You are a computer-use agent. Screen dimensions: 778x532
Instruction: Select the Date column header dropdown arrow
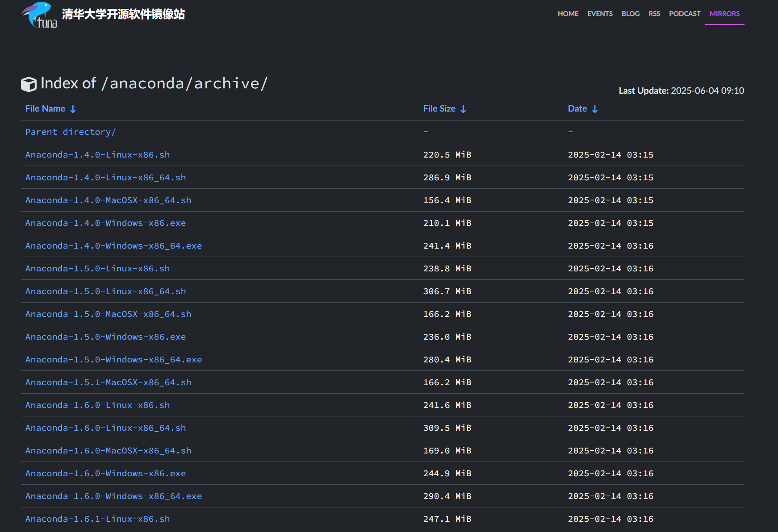point(594,108)
